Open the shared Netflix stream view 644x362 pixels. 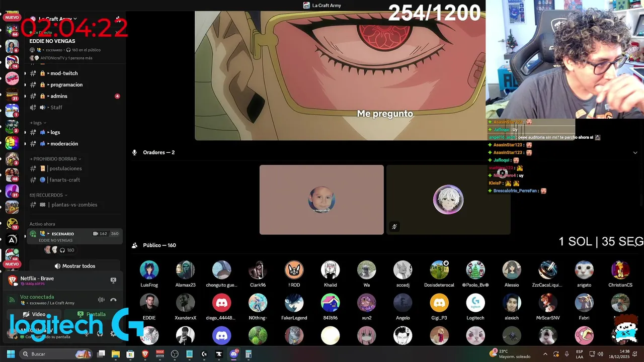coord(340,75)
